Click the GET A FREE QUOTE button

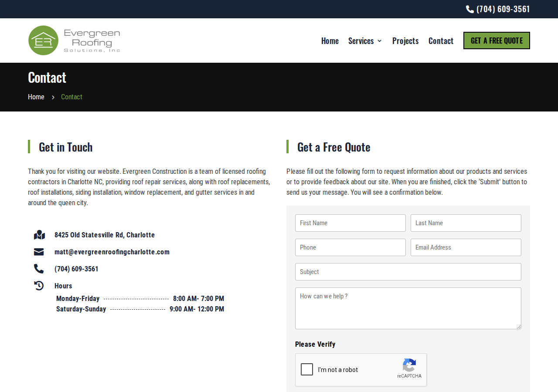click(497, 41)
